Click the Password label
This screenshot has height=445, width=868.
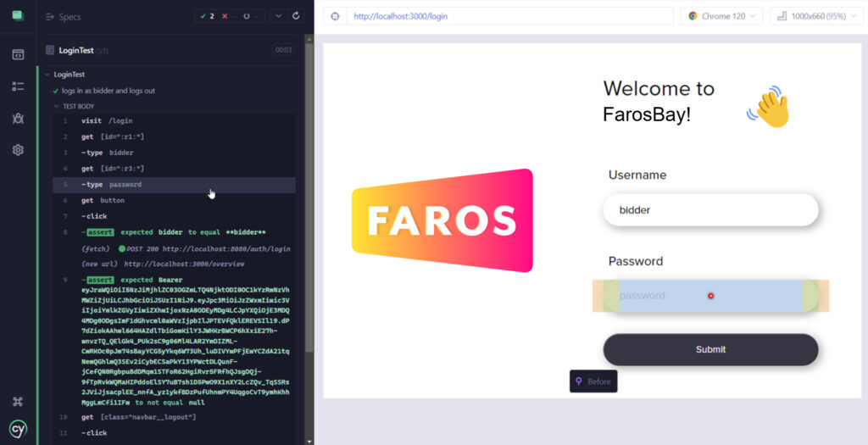(636, 261)
